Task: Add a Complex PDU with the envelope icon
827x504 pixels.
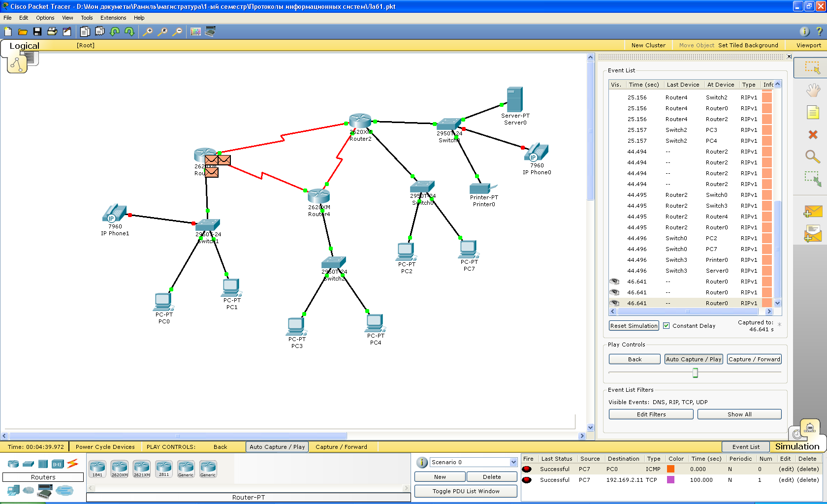Action: coord(813,234)
